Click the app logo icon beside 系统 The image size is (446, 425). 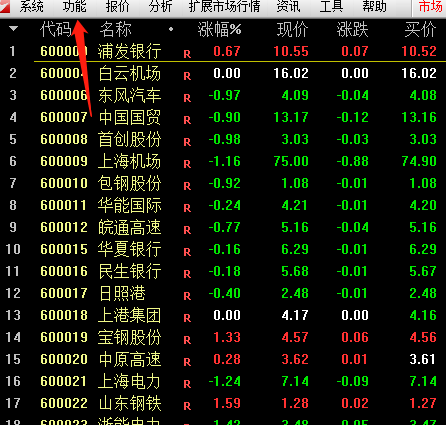point(5,6)
